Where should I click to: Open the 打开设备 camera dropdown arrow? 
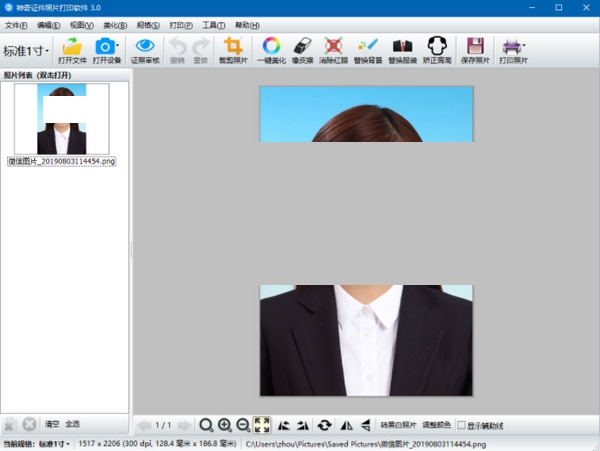point(118,46)
